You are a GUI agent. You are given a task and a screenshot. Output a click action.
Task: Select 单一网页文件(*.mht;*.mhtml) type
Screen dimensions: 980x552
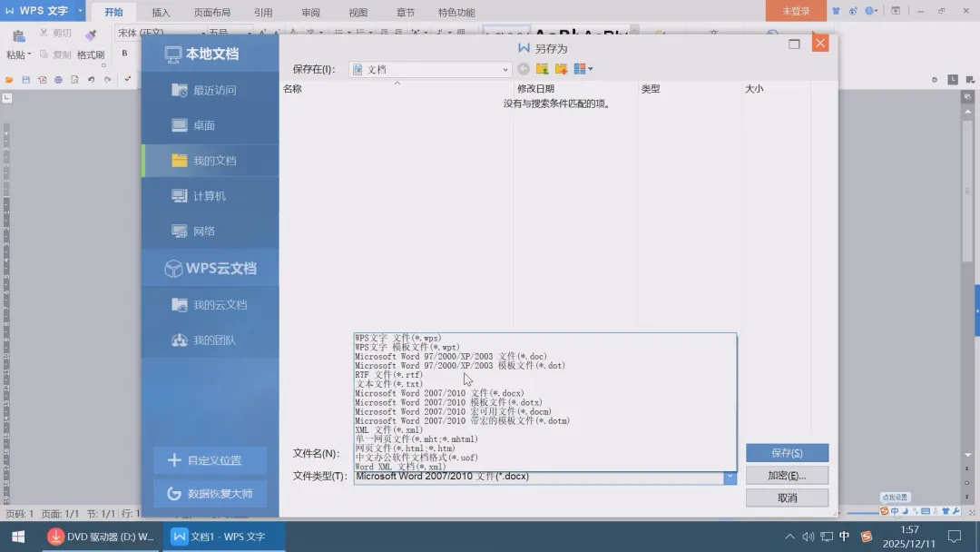coord(416,439)
